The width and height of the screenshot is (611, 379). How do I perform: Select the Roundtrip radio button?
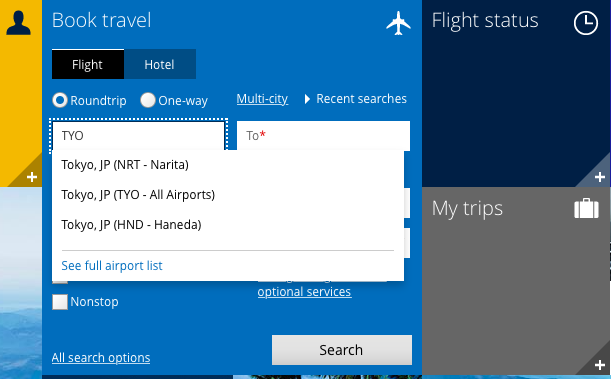60,100
